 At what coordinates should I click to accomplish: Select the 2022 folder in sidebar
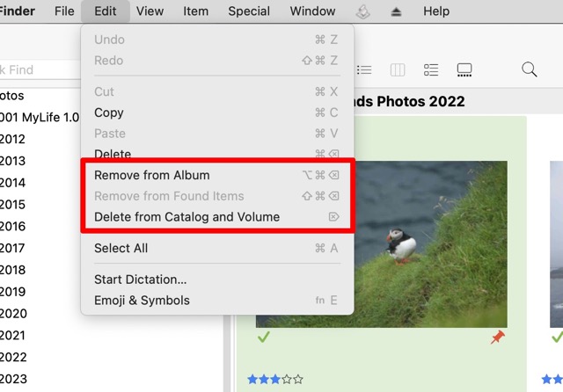[13, 357]
